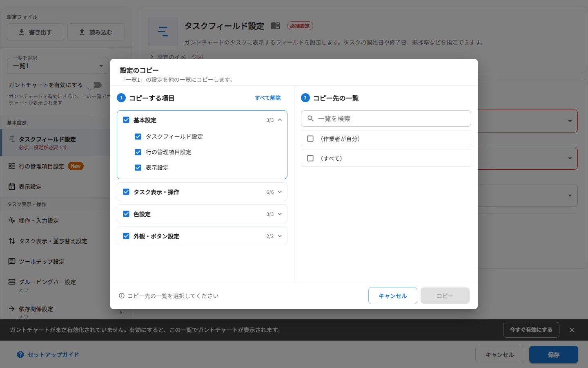This screenshot has height=368, width=588.
Task: Click the 書き出す button
Action: pos(36,32)
